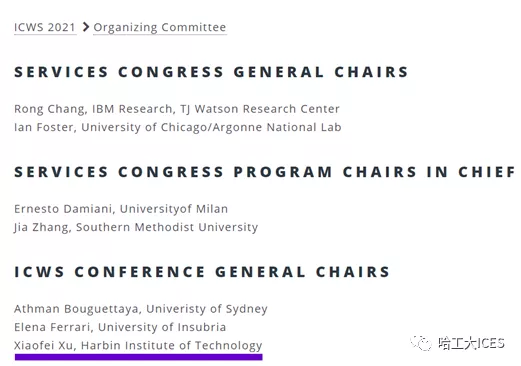521x366 pixels.
Task: Click the word 'CHIEF' in program chairs heading
Action: (x=487, y=172)
